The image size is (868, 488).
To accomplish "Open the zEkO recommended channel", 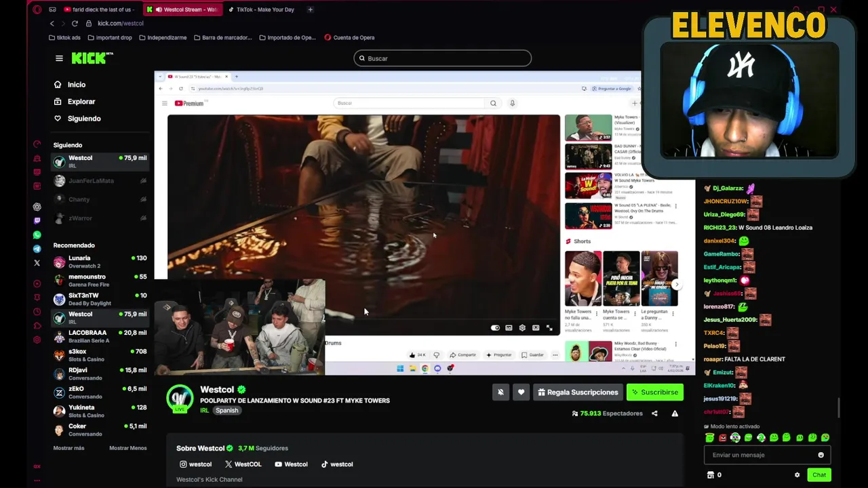I will 100,392.
